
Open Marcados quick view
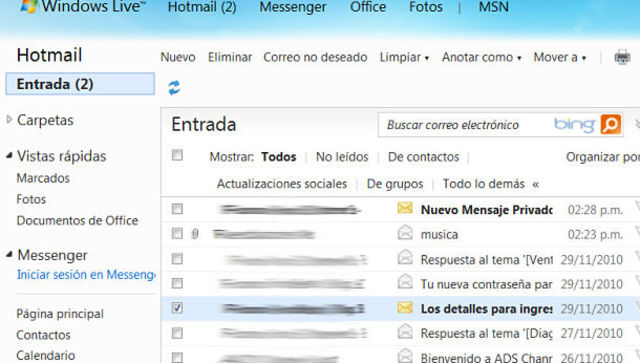tap(43, 178)
